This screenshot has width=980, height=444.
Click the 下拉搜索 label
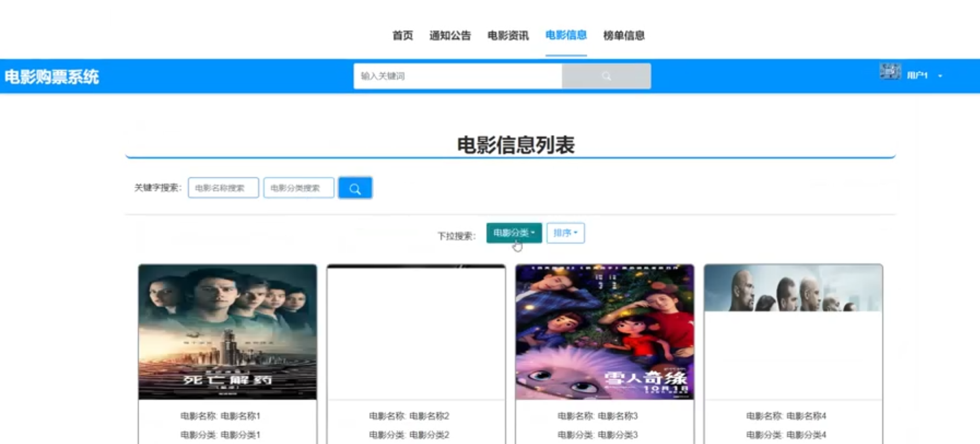(456, 236)
